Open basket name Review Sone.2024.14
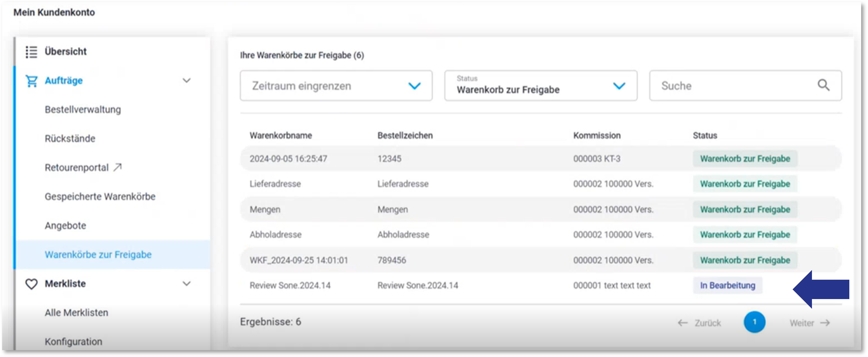This screenshot has width=868, height=357. [290, 286]
